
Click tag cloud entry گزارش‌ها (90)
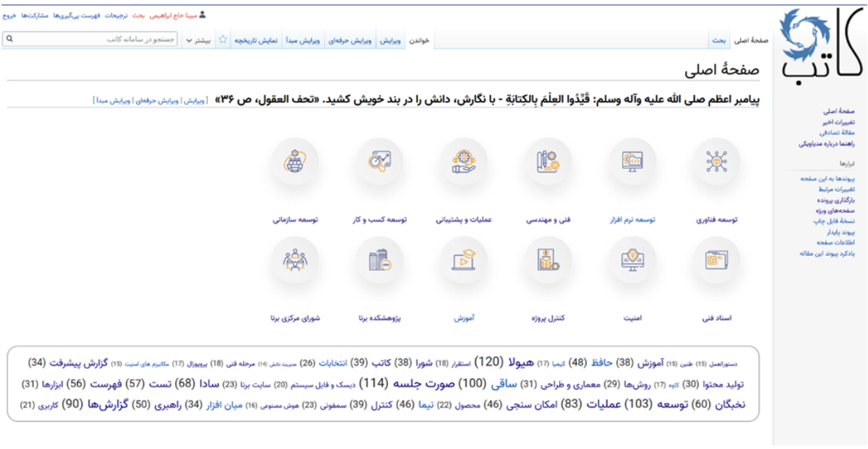[108, 404]
